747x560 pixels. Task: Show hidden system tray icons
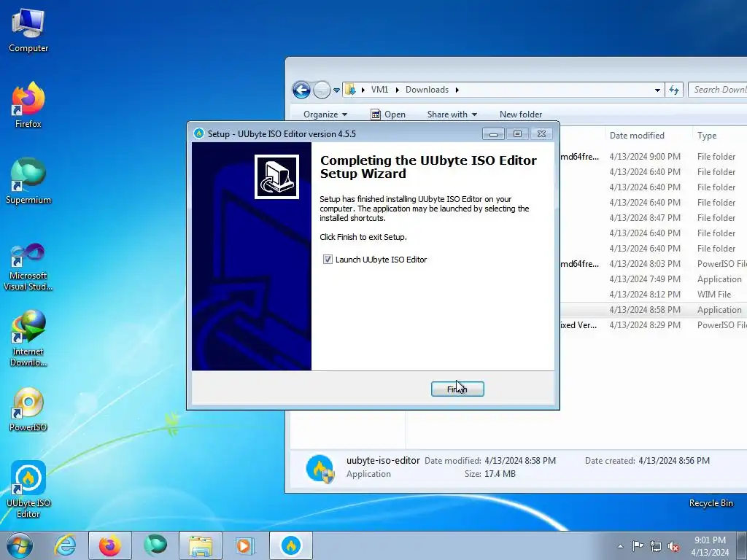click(620, 546)
